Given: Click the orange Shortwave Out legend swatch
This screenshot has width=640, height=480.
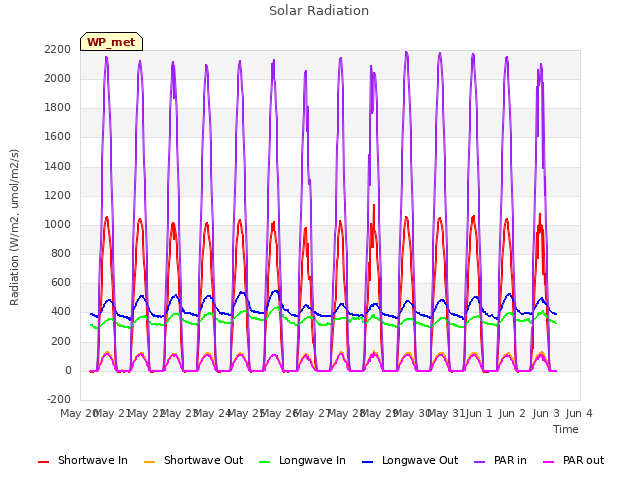Looking at the screenshot, I should 150,462.
